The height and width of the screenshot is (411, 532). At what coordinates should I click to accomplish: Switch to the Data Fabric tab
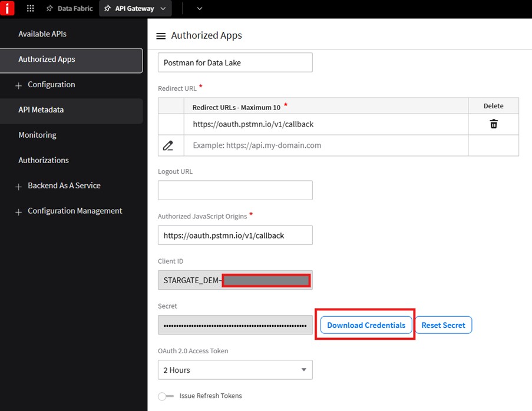click(x=74, y=9)
